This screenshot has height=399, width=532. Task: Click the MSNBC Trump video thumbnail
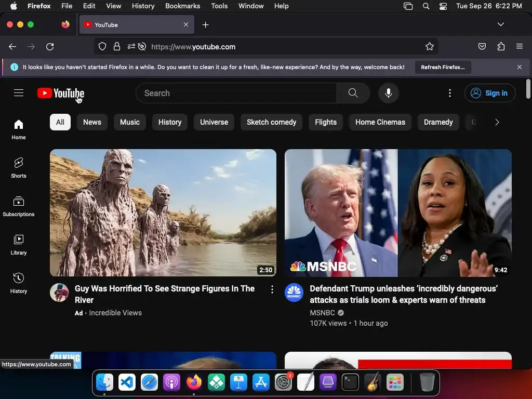398,212
